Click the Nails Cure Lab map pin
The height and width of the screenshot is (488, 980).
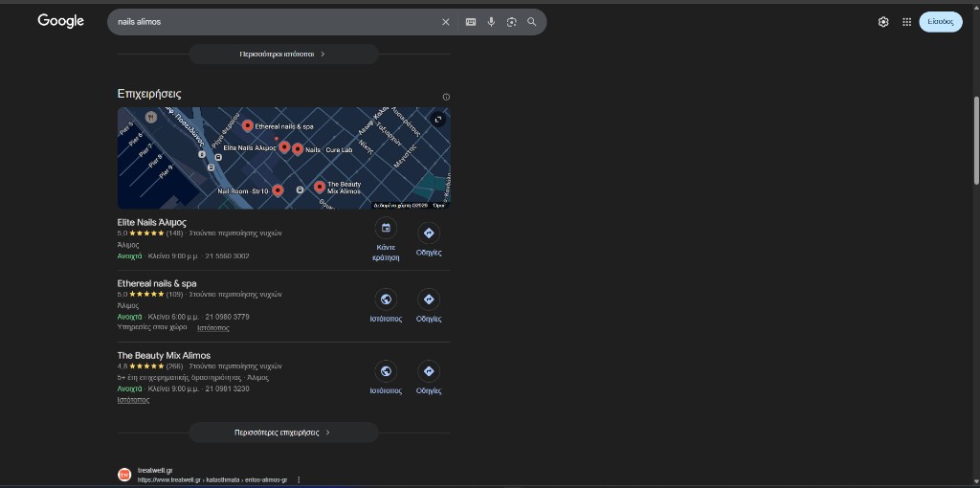(298, 148)
